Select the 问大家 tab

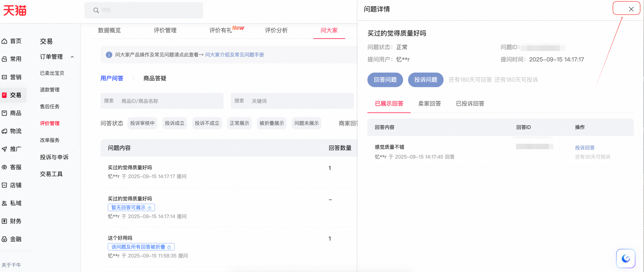(x=329, y=30)
